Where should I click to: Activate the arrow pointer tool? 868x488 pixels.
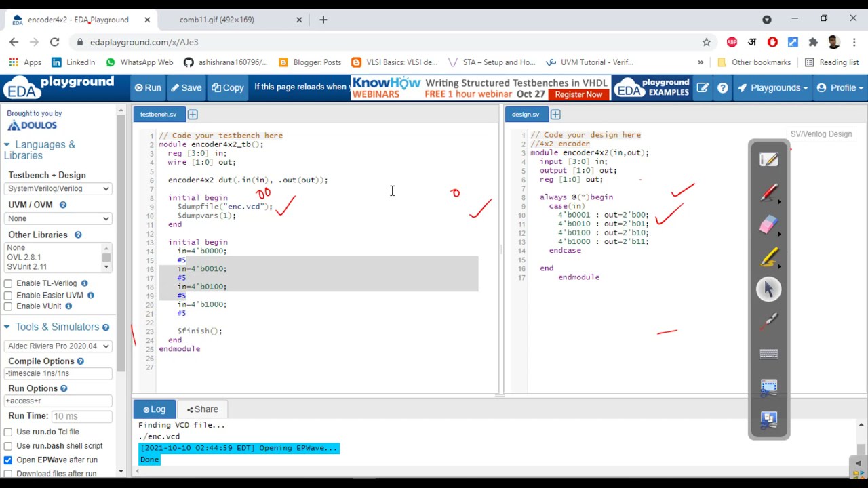pyautogui.click(x=768, y=289)
